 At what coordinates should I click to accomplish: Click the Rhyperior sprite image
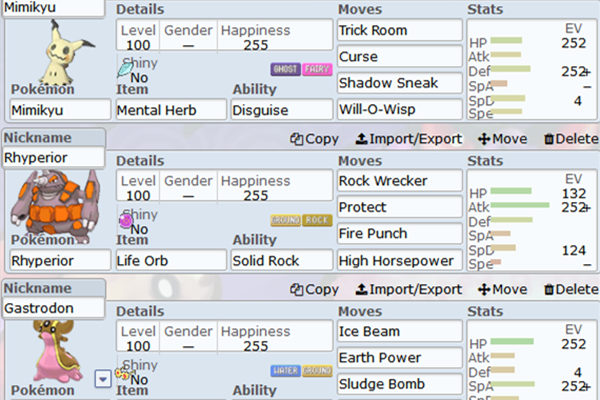tap(55, 207)
